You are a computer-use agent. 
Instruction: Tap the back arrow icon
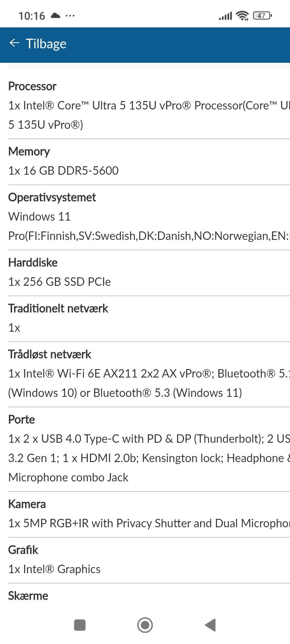tap(14, 43)
